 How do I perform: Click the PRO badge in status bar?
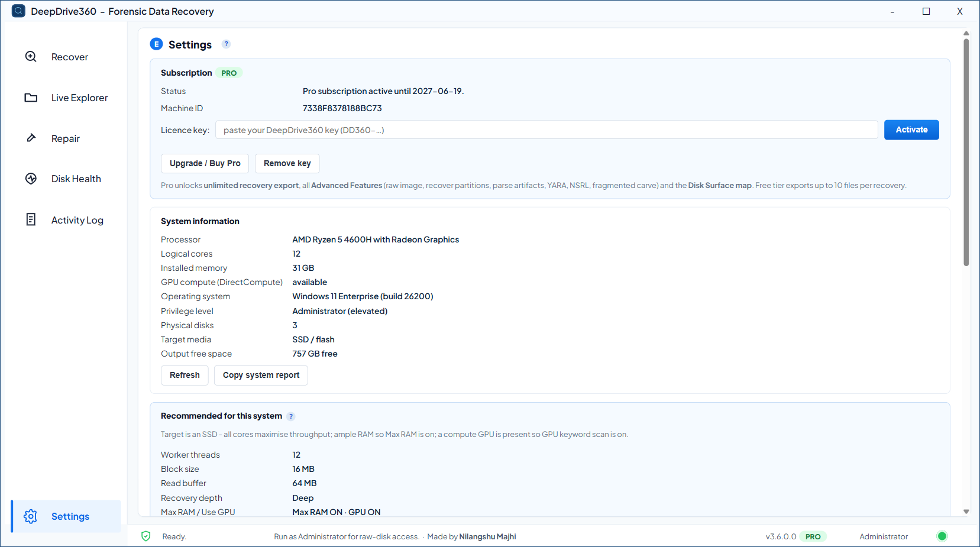click(x=813, y=536)
